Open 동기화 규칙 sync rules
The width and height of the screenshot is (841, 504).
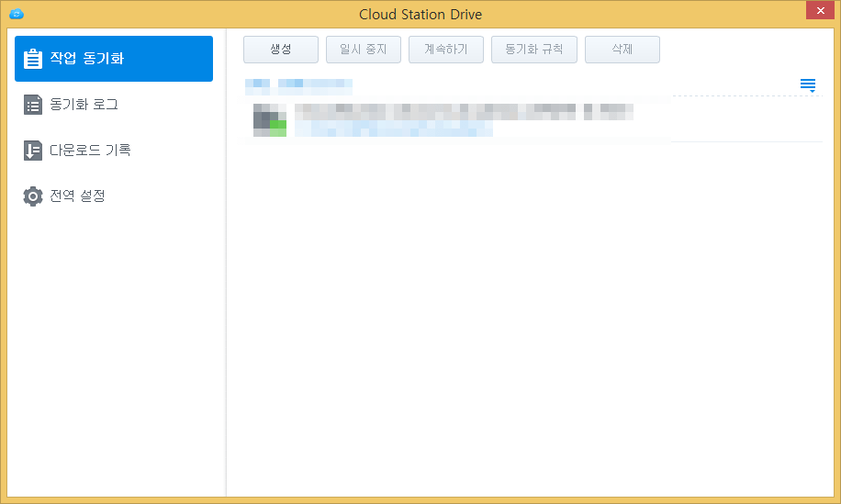[x=534, y=50]
